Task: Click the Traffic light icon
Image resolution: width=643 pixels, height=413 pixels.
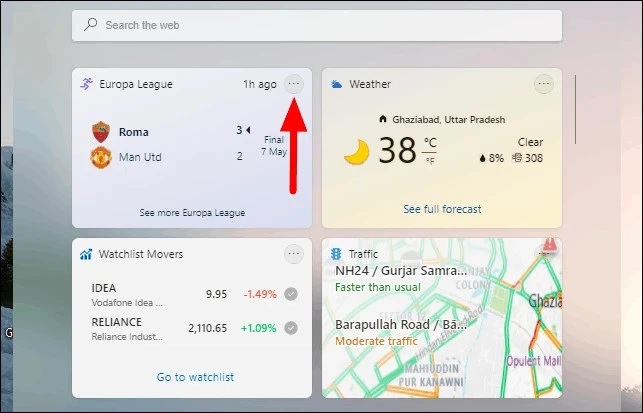Action: [x=336, y=254]
